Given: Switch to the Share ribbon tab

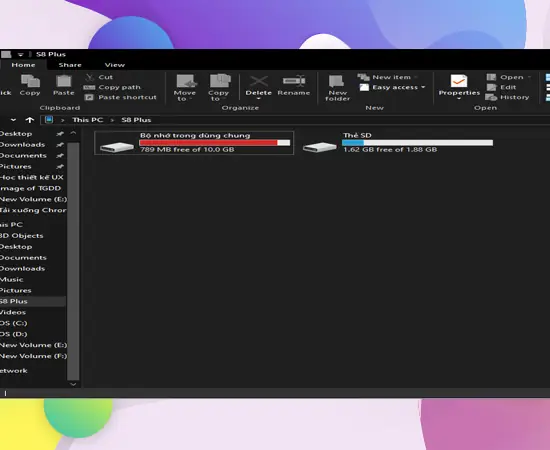Looking at the screenshot, I should pyautogui.click(x=70, y=65).
